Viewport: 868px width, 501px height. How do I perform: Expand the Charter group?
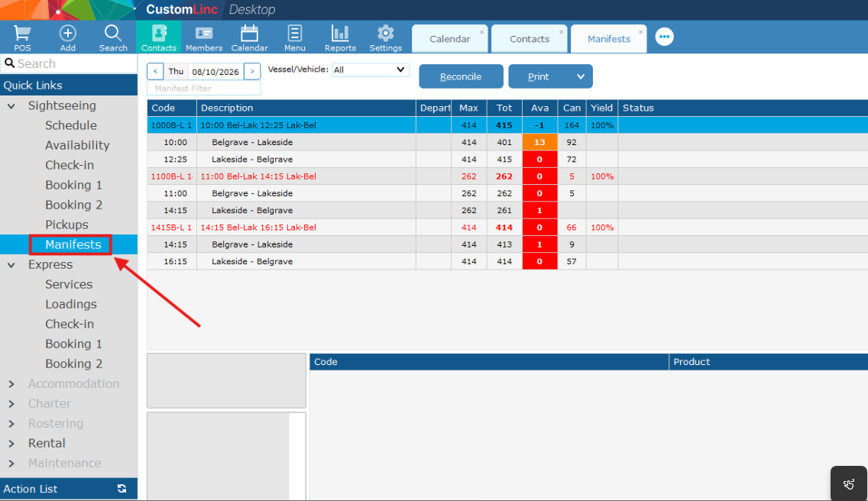(x=11, y=403)
